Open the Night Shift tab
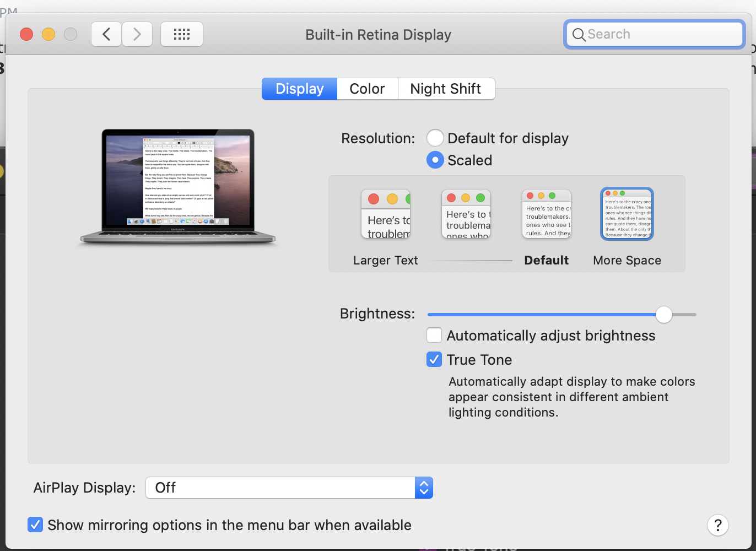The image size is (756, 551). pyautogui.click(x=446, y=89)
